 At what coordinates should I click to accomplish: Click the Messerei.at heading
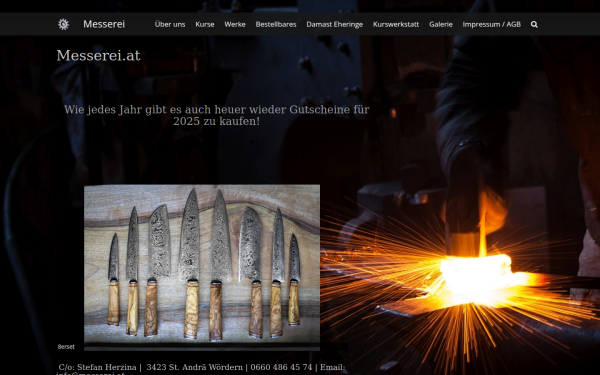pos(98,55)
